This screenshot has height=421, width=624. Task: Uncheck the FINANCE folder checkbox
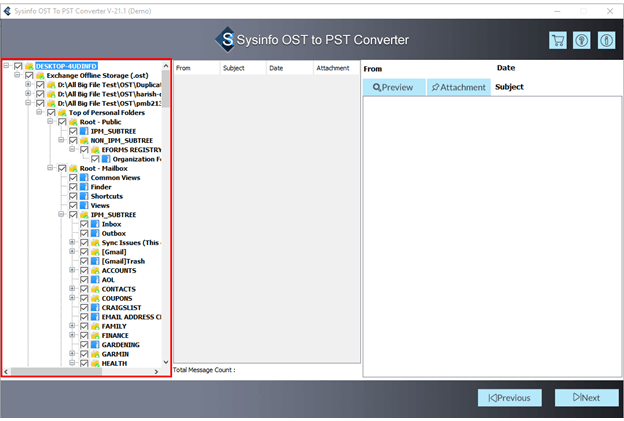[84, 335]
